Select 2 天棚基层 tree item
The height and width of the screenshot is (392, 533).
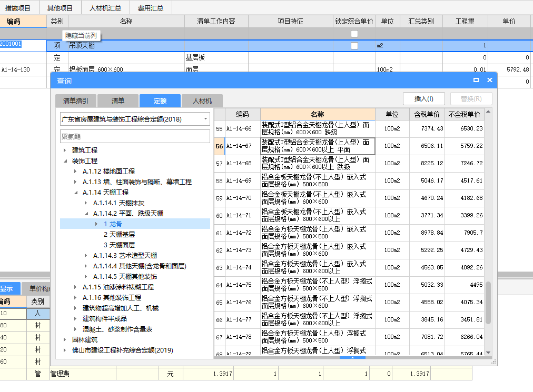119,234
